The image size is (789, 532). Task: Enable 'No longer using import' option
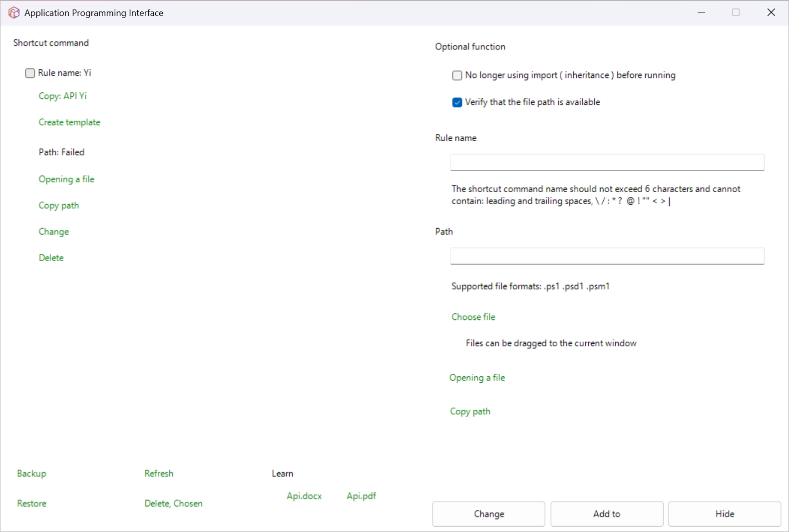click(x=457, y=75)
